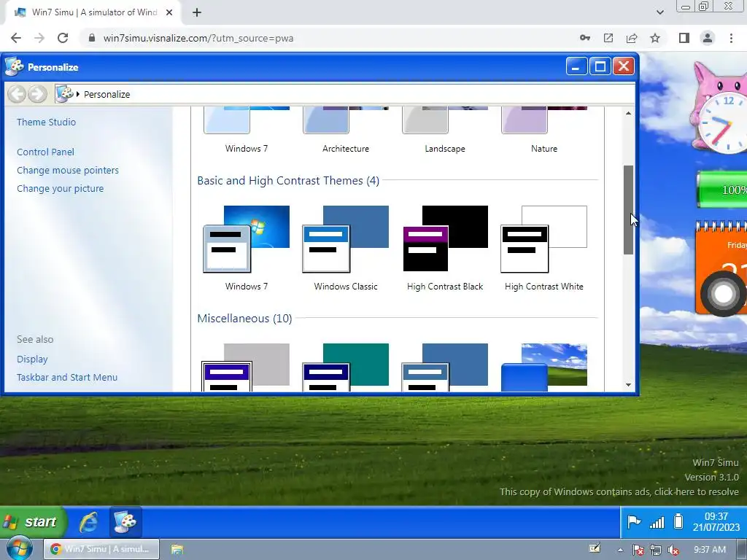Image resolution: width=747 pixels, height=560 pixels.
Task: Open Chrome tab search dropdown
Action: click(659, 12)
